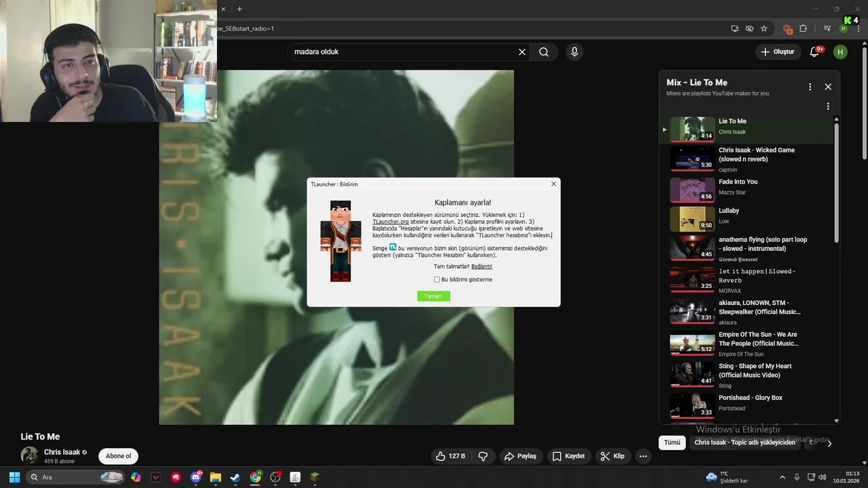Open File Explorer from the taskbar

coord(216,477)
